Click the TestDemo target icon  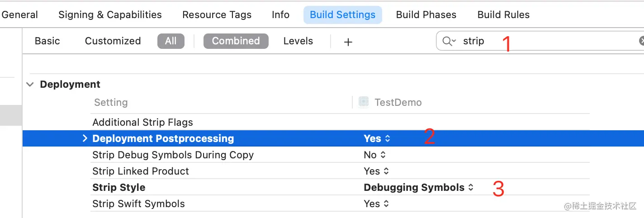363,102
